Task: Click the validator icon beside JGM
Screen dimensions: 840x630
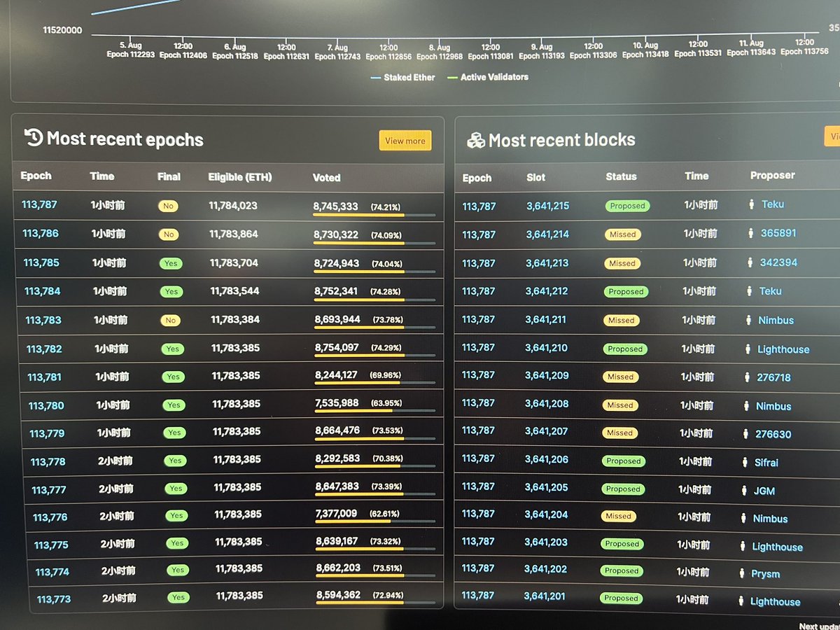Action: [x=744, y=491]
